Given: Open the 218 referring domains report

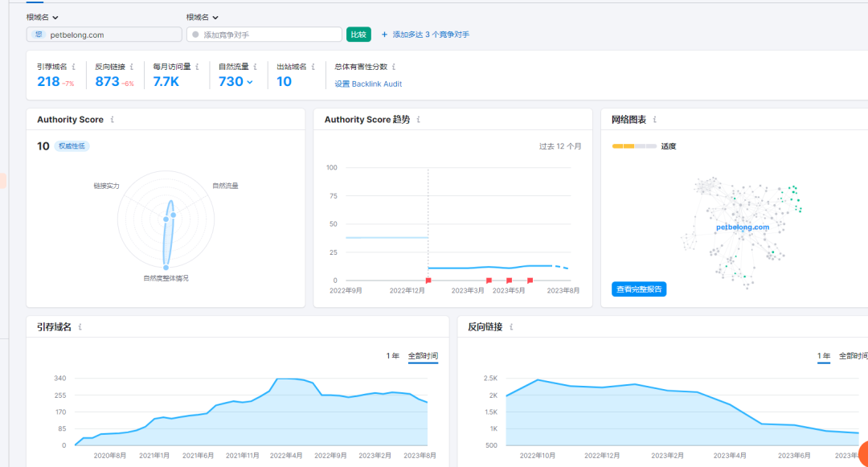Looking at the screenshot, I should 48,81.
